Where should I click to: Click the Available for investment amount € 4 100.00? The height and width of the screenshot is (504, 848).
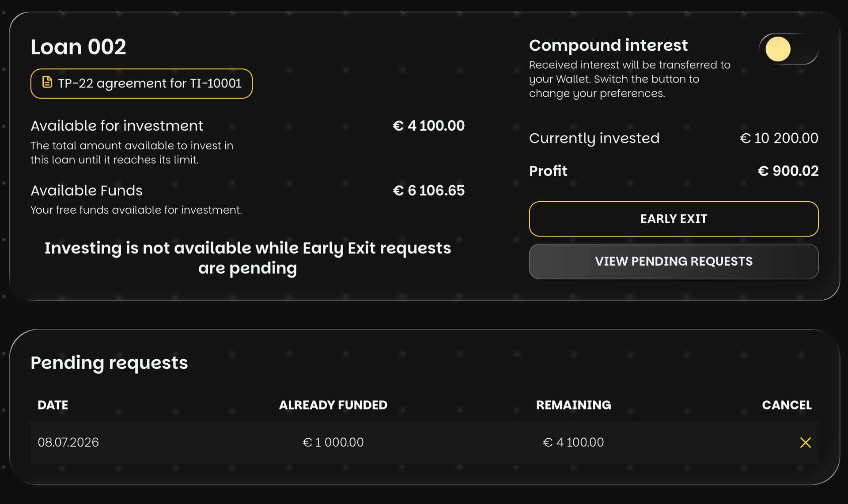pyautogui.click(x=428, y=126)
